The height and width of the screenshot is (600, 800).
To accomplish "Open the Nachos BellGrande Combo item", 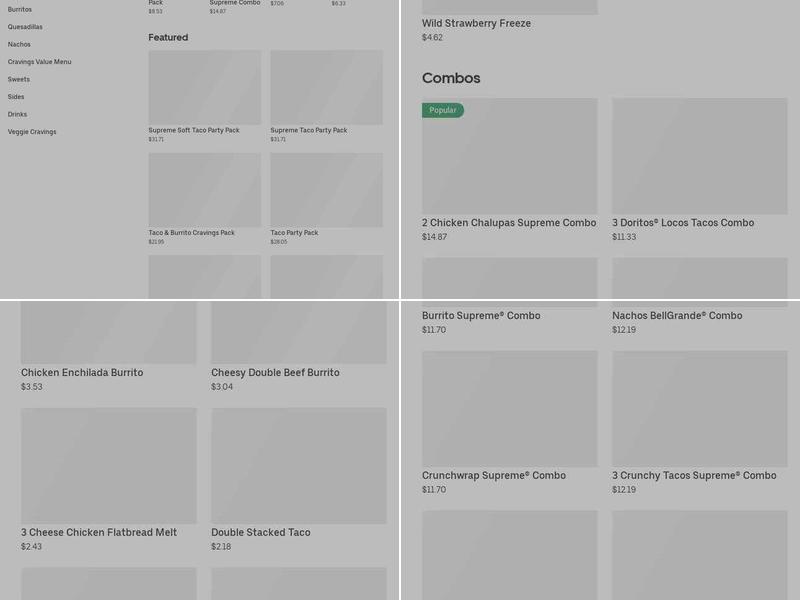I will [677, 316].
